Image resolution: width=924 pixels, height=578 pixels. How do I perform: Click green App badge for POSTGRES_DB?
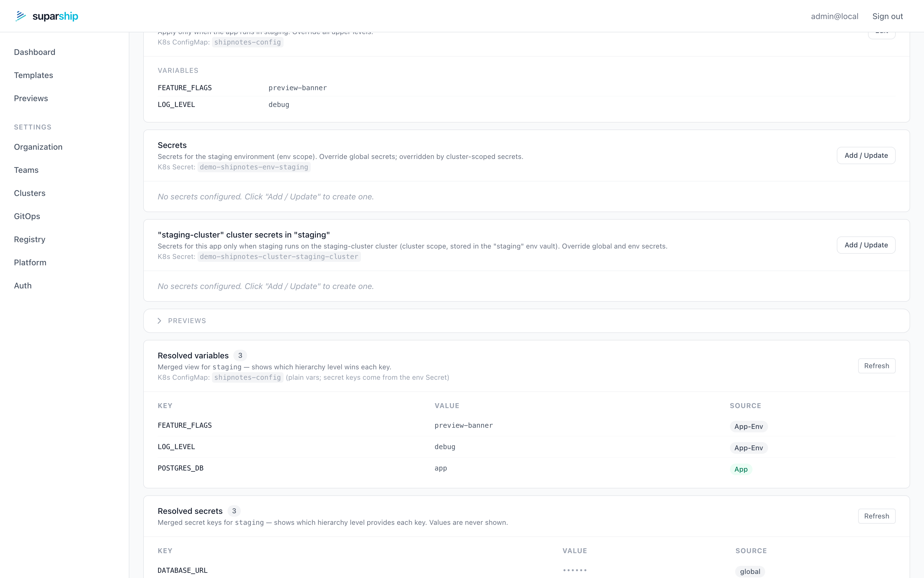click(741, 469)
